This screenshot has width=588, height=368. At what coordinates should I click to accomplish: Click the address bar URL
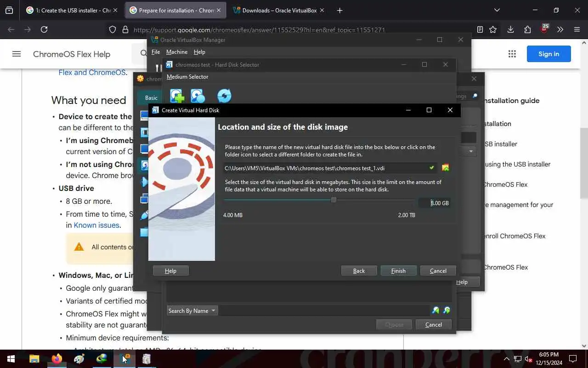click(259, 29)
